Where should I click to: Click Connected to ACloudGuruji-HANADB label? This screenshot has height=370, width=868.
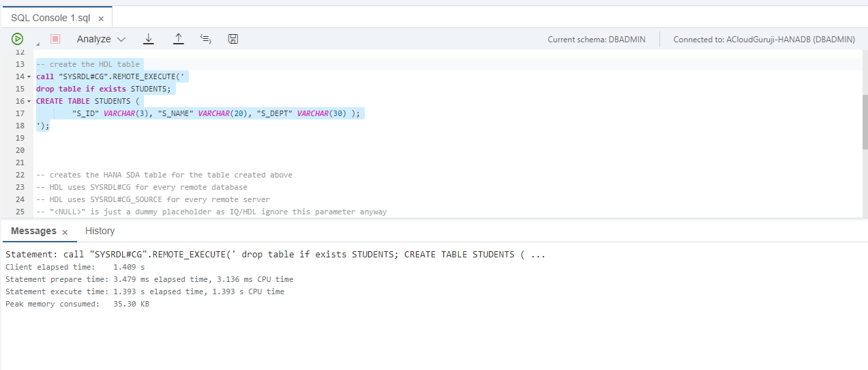(764, 40)
